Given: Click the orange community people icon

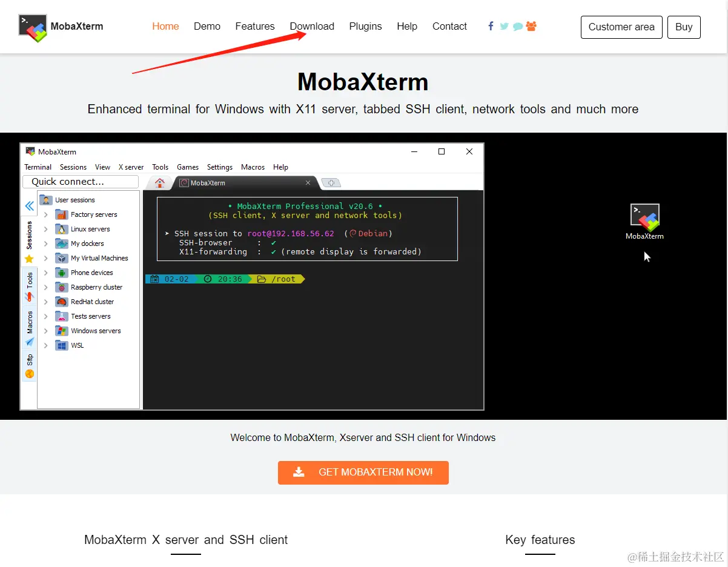Looking at the screenshot, I should pos(531,26).
